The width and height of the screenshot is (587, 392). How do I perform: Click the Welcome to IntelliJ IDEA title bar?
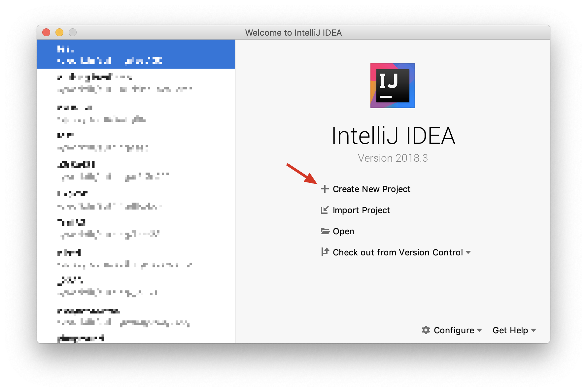click(x=293, y=33)
